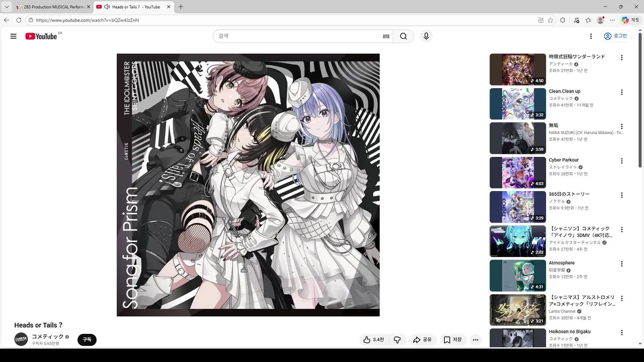Open options menu for アイノウ 3DMV video
644x362 pixels.
pyautogui.click(x=622, y=230)
